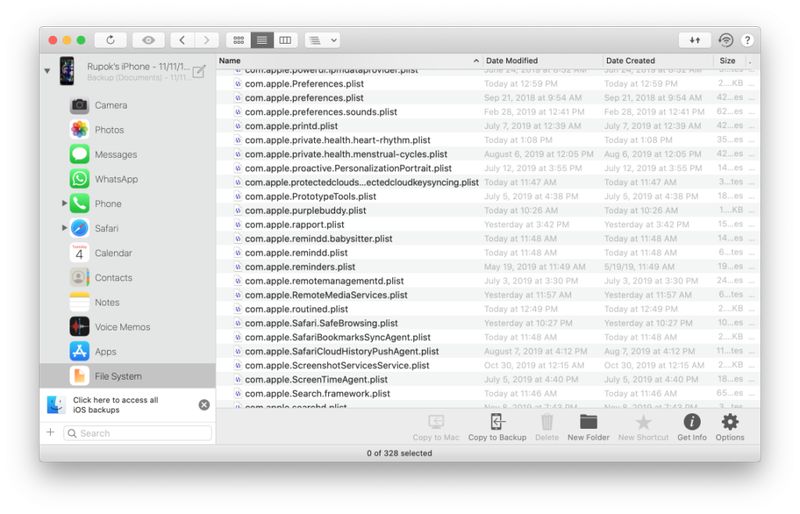Select File System in the sidebar
Screen dimensions: 800x514
pyautogui.click(x=128, y=376)
